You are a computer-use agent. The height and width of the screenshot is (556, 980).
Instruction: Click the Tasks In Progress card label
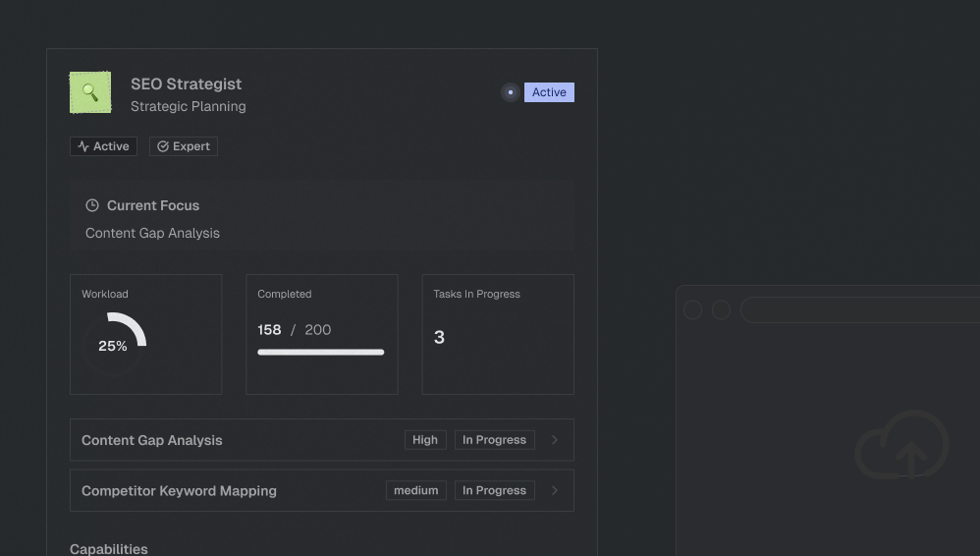[477, 294]
